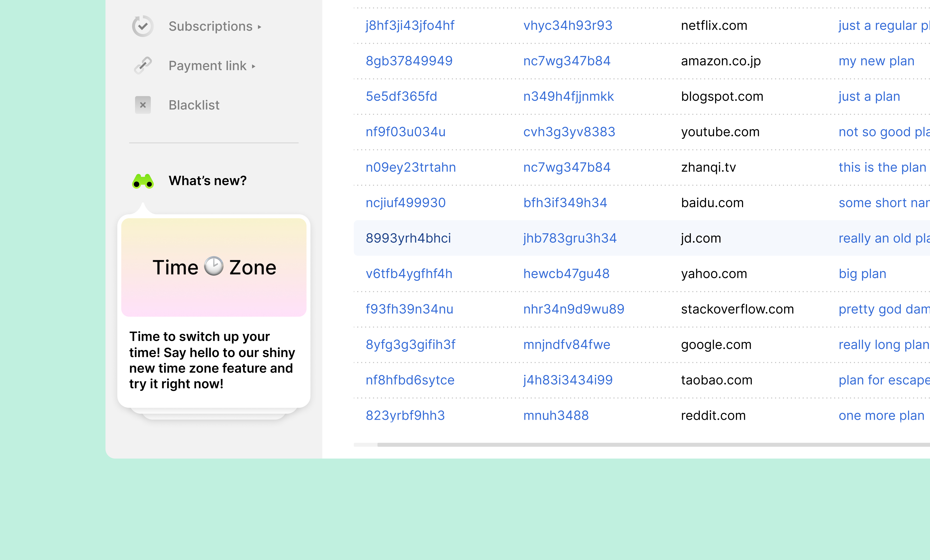
Task: Open link mnuh3488
Action: click(x=556, y=415)
